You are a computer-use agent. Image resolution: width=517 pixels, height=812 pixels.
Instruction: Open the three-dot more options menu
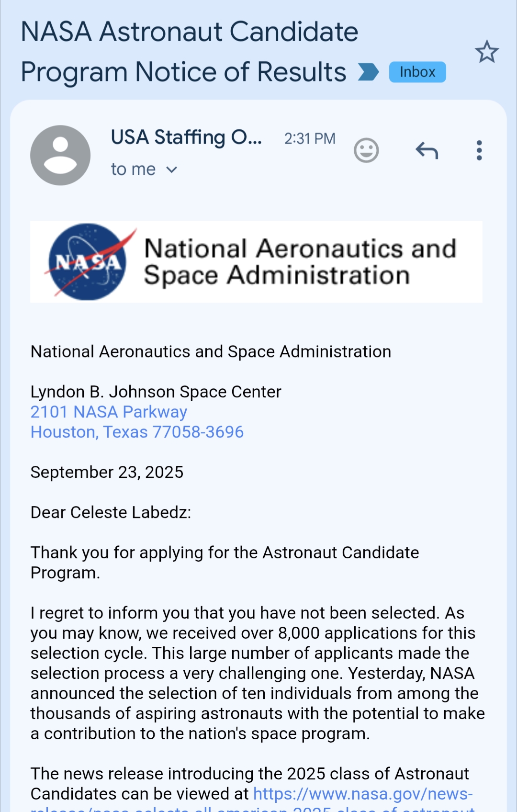(x=479, y=150)
